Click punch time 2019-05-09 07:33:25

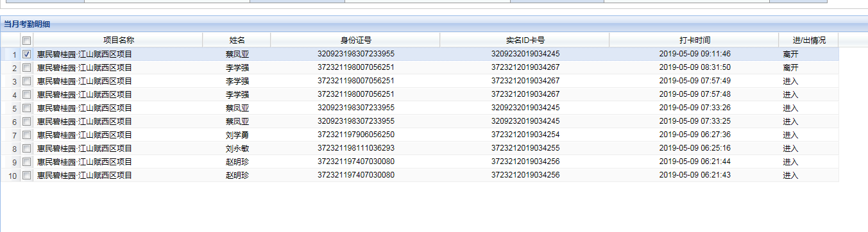tap(694, 122)
